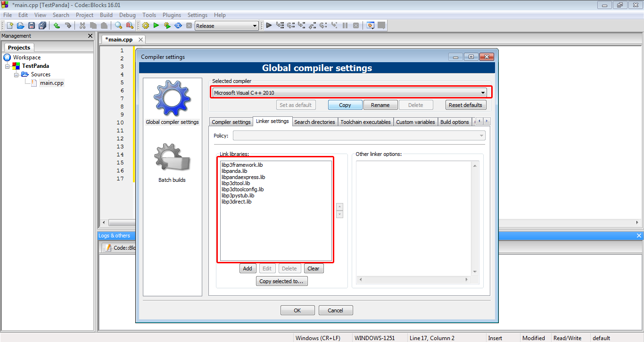The width and height of the screenshot is (644, 342).
Task: Click the Next line debug icon
Action: [291, 25]
